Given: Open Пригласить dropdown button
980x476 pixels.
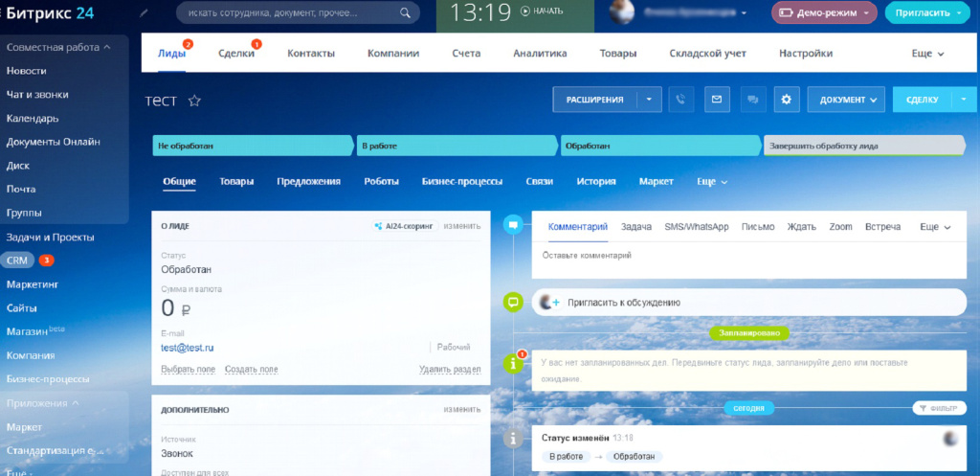Looking at the screenshot, I should click(928, 12).
